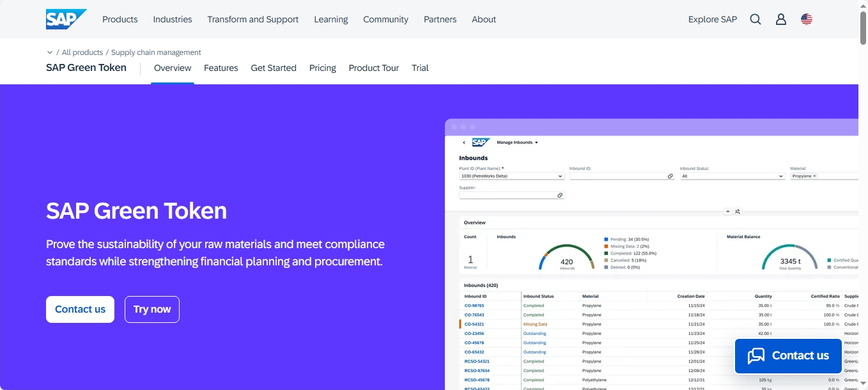Screen dimensions: 868x390
Task: Click inbound ID CO-98765
Action: pyautogui.click(x=474, y=306)
